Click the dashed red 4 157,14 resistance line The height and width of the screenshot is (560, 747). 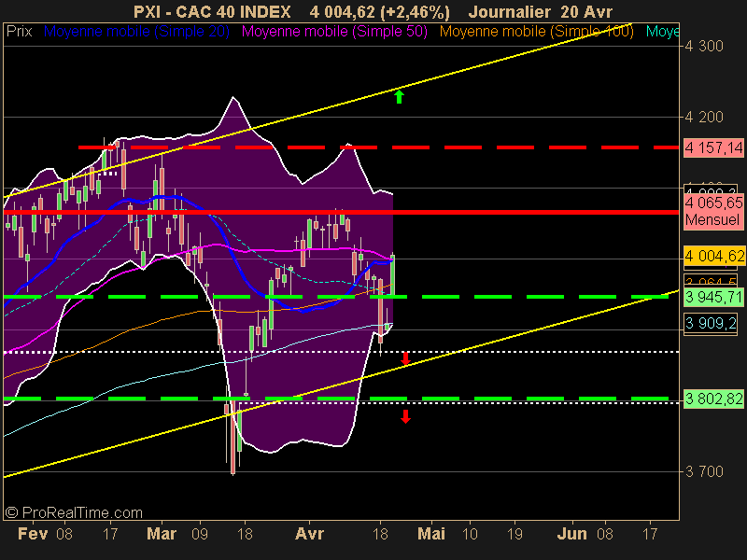(379, 147)
